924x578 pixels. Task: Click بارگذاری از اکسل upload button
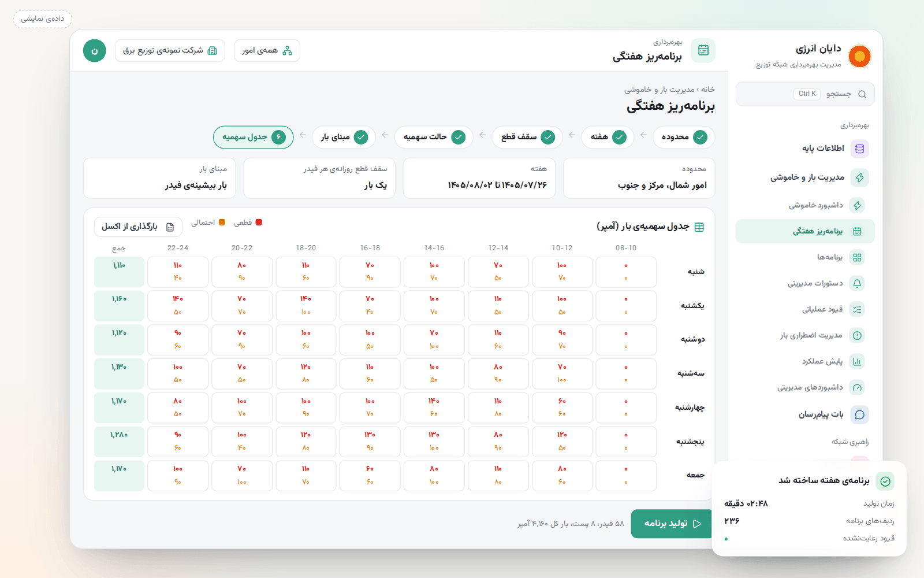point(138,227)
